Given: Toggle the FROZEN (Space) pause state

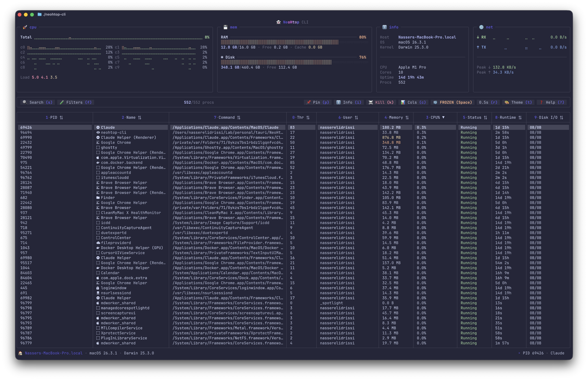Looking at the screenshot, I should 452,102.
